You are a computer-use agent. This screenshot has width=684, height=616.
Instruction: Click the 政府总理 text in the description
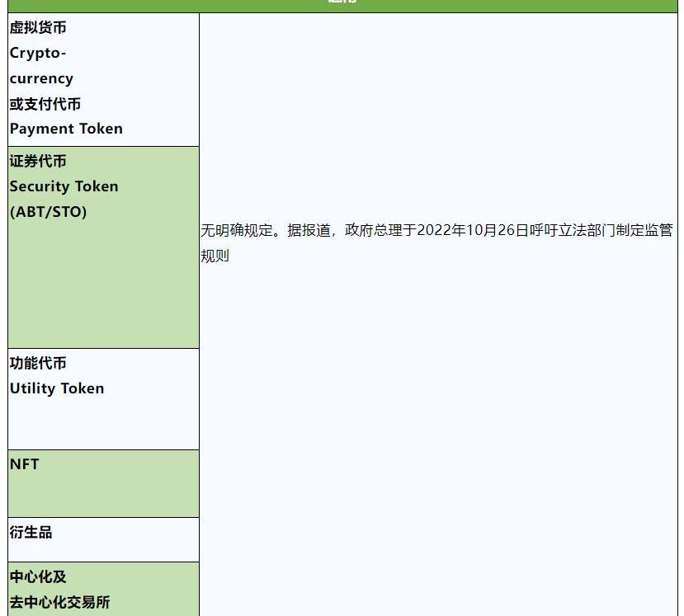[373, 231]
